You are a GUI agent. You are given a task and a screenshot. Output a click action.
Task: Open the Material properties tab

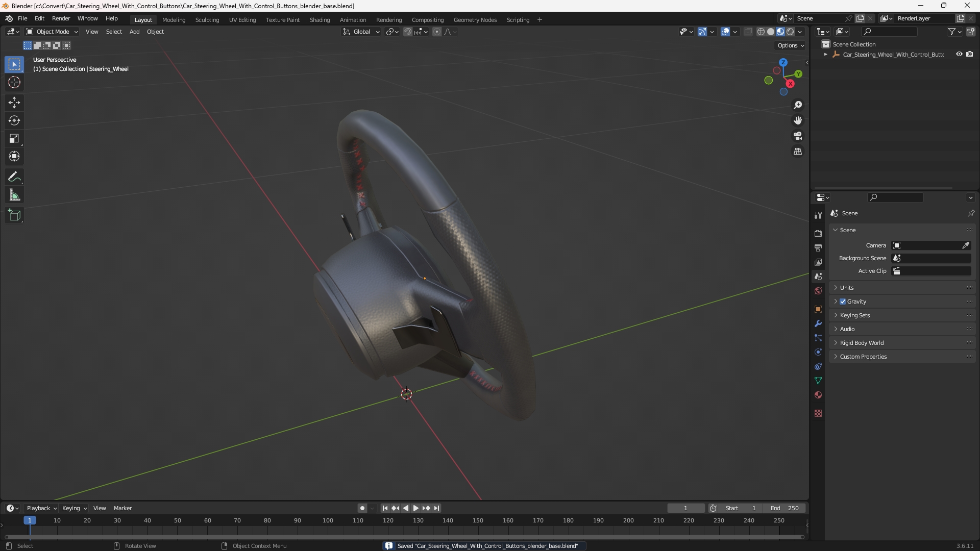pyautogui.click(x=818, y=395)
